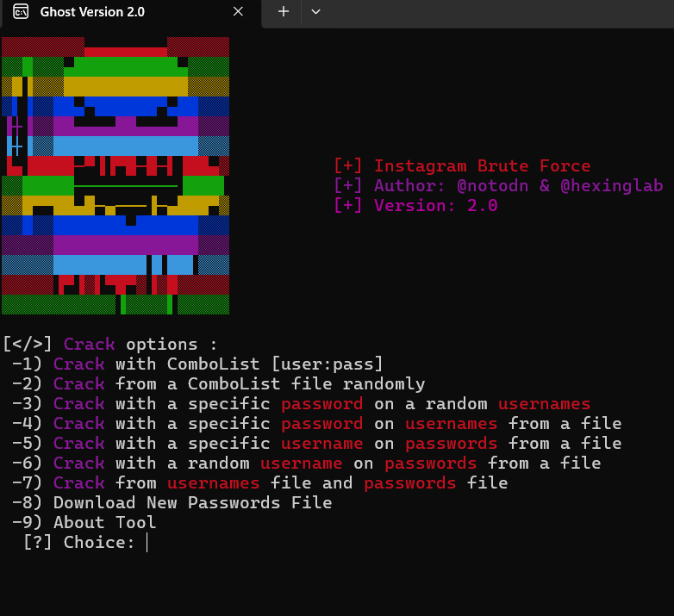This screenshot has height=616, width=674.
Task: Click option 9 'About Tool'
Action: coord(84,522)
